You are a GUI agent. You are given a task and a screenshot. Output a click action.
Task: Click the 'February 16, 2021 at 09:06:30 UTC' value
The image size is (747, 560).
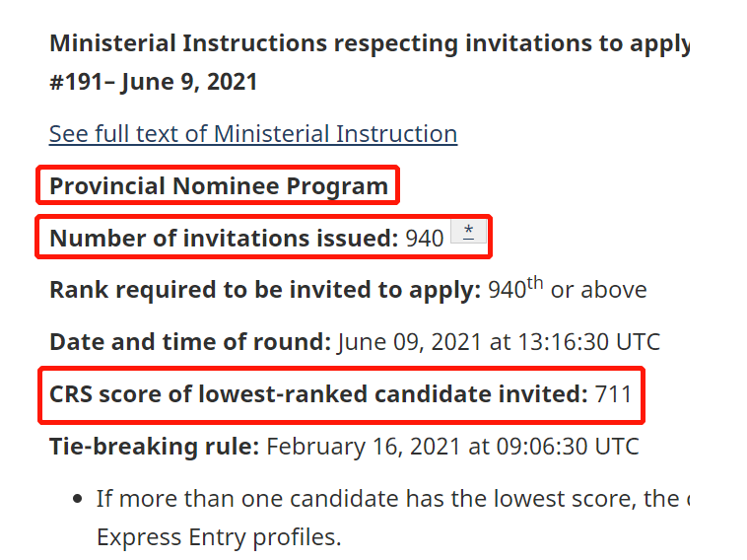[452, 447]
